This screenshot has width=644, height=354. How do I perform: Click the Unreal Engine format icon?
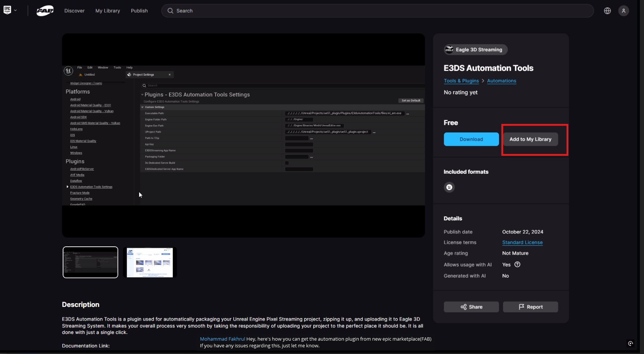[x=449, y=187]
